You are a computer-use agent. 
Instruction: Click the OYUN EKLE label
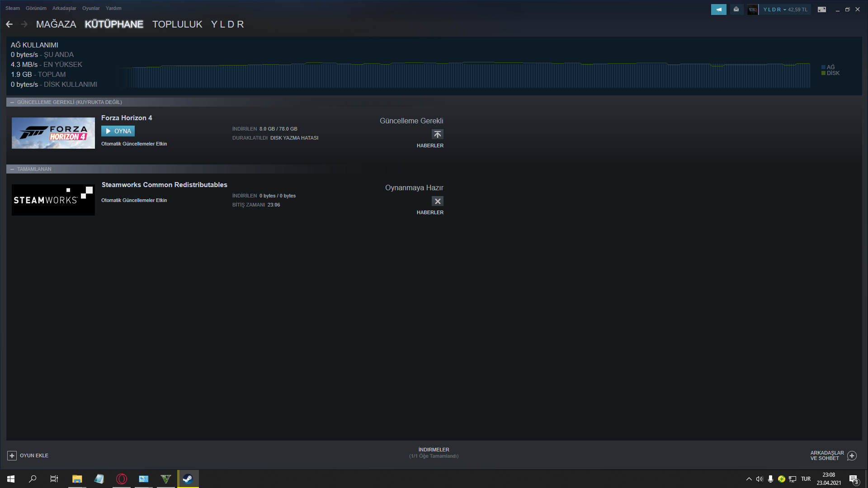coord(34,455)
